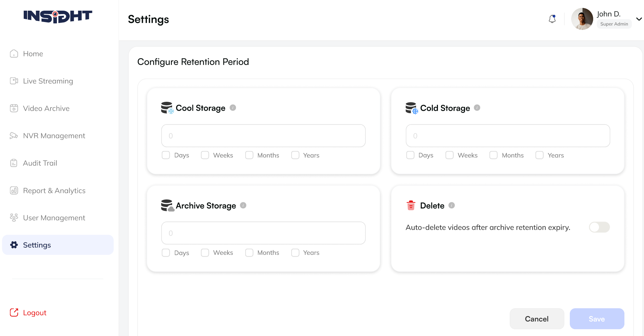This screenshot has width=644, height=336.
Task: Click the Archive Storage info icon
Action: coord(243,205)
